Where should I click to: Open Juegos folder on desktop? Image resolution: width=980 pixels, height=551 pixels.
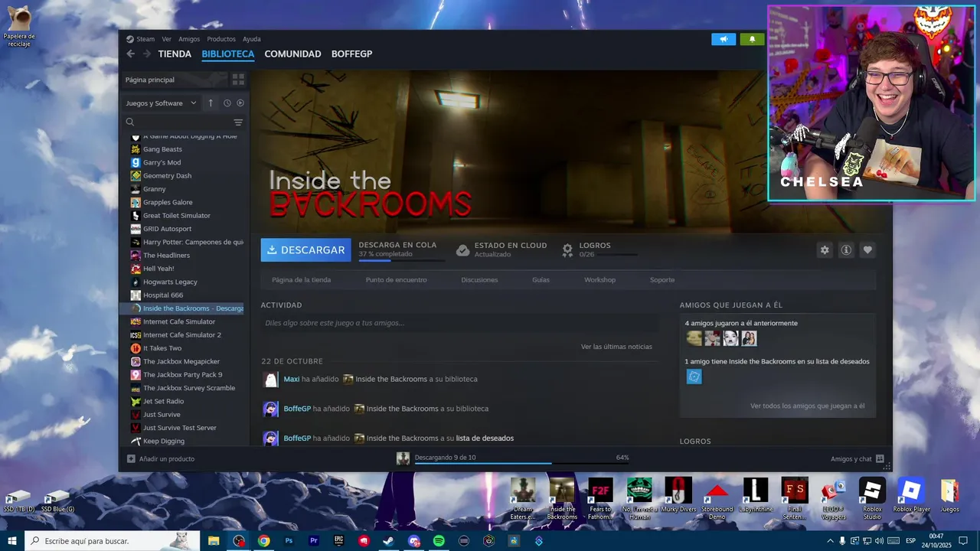click(949, 494)
